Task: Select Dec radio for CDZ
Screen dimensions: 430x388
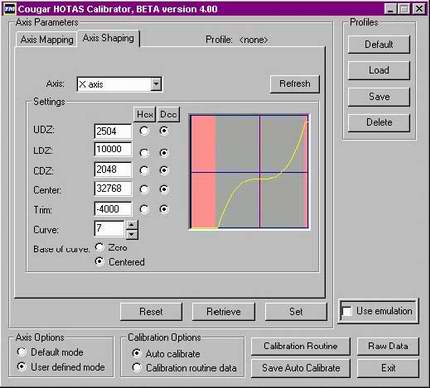Action: [163, 170]
